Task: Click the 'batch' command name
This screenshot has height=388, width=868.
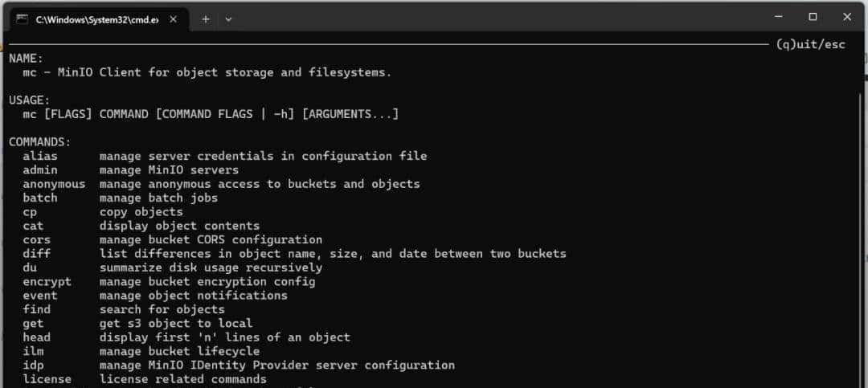Action: click(40, 198)
